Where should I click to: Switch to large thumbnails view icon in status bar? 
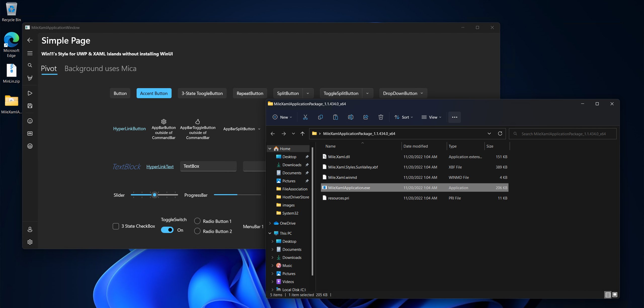pyautogui.click(x=615, y=295)
